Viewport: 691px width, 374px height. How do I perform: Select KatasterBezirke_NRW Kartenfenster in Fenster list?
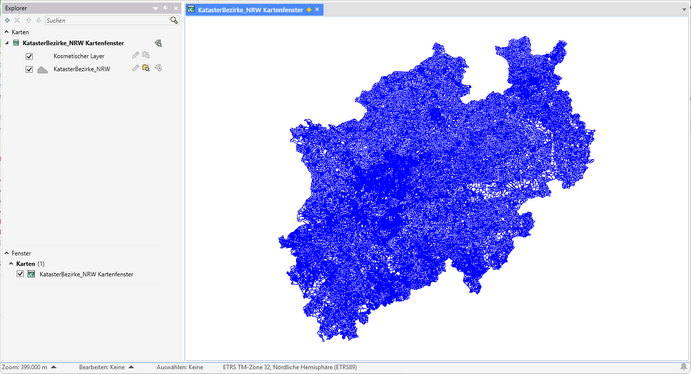[x=86, y=274]
